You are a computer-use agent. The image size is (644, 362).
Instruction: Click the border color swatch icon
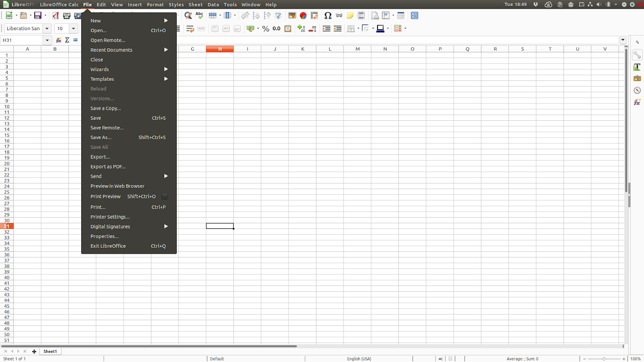coord(380,29)
